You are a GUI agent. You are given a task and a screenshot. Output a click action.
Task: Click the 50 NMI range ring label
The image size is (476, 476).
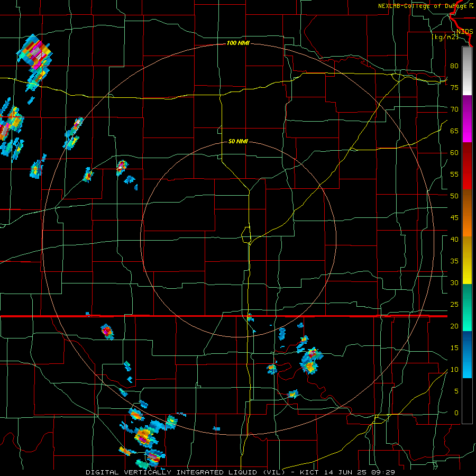pos(238,141)
